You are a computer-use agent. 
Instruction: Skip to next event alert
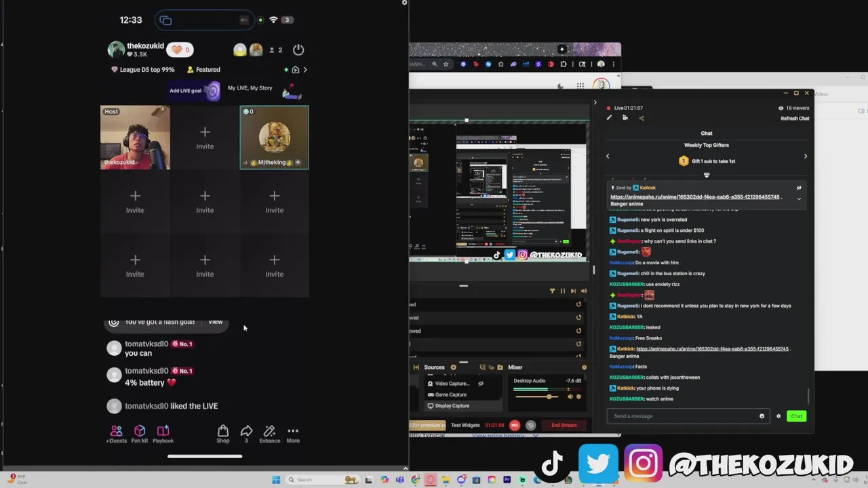(572, 291)
